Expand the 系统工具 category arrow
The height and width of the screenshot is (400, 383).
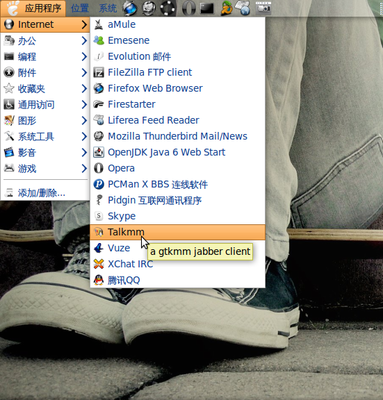(84, 136)
